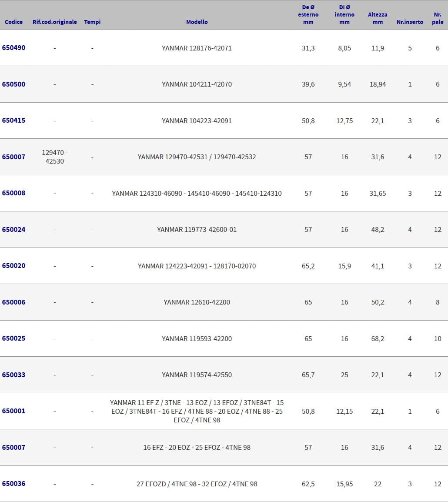Select product code 650025

click(14, 338)
